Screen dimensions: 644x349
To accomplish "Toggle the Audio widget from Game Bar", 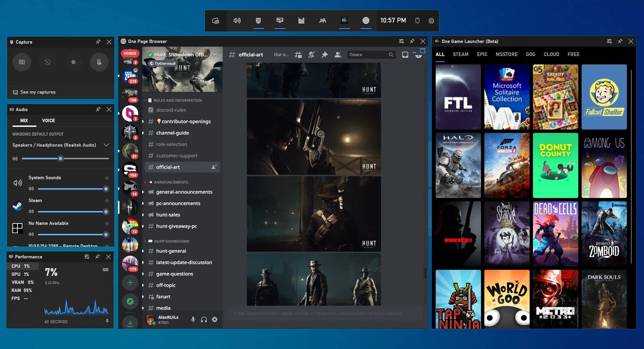I will click(x=237, y=21).
